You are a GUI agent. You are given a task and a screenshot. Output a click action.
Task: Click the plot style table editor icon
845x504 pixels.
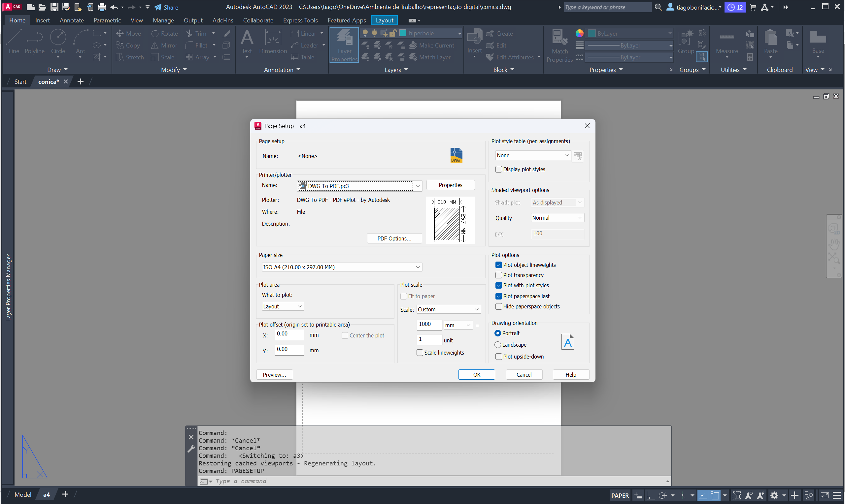[577, 156]
